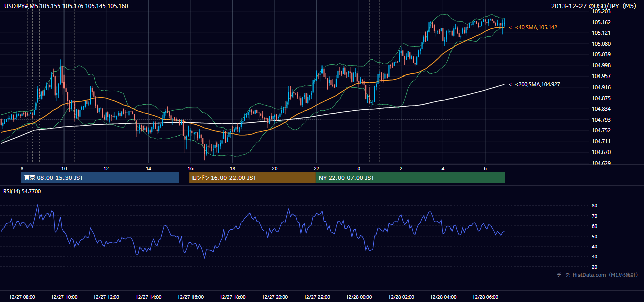Click the RSI scale value 40

[595, 247]
